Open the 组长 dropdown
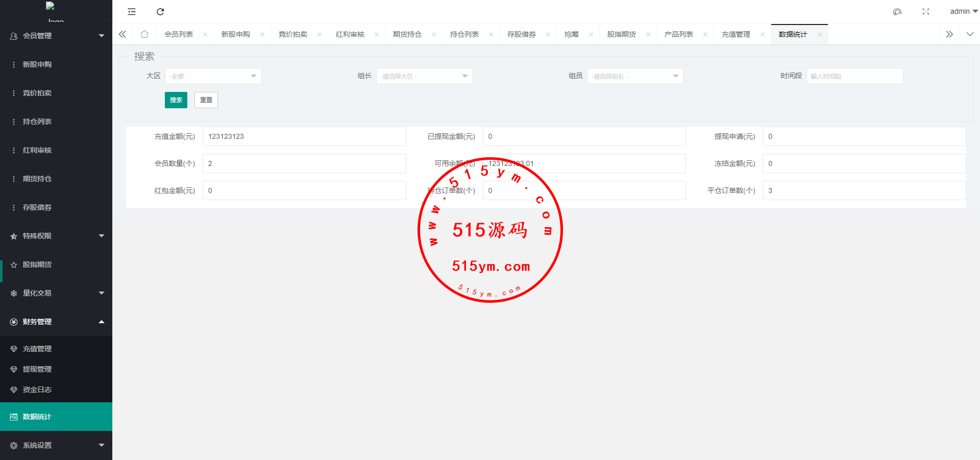Viewport: 980px width, 460px height. [x=424, y=76]
